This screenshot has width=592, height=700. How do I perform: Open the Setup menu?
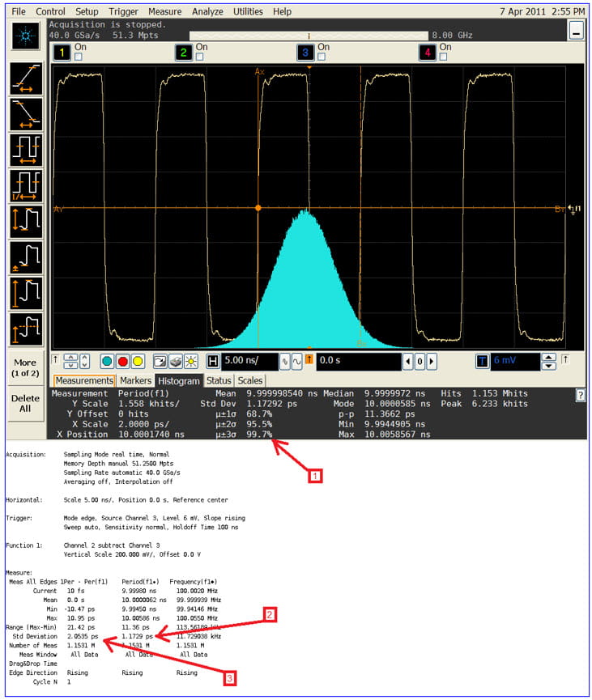[x=87, y=11]
